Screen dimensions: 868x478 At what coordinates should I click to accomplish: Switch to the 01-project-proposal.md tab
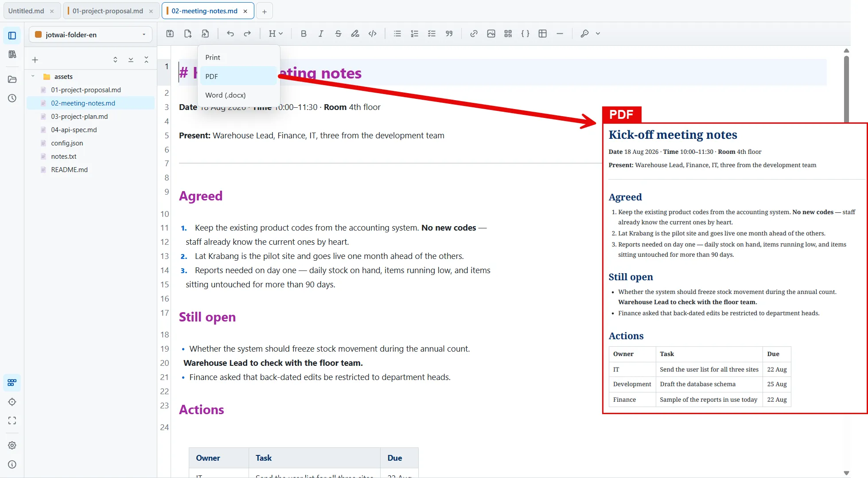click(108, 11)
